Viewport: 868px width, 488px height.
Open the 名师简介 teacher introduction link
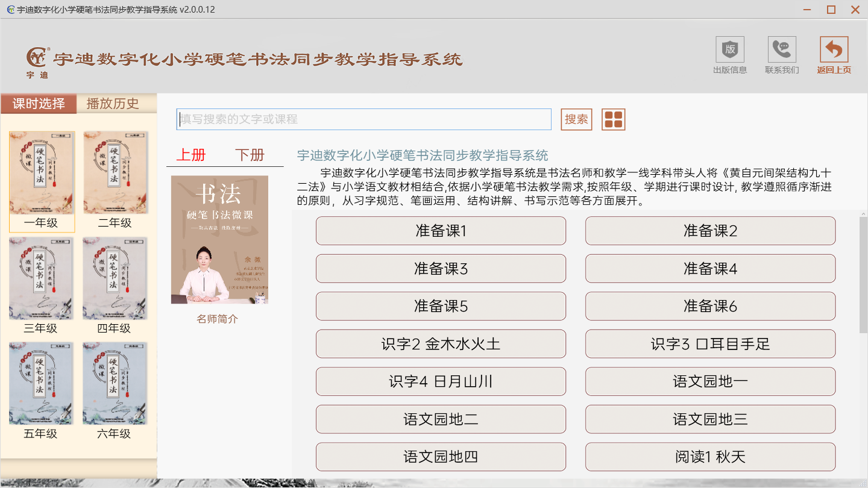pos(217,319)
